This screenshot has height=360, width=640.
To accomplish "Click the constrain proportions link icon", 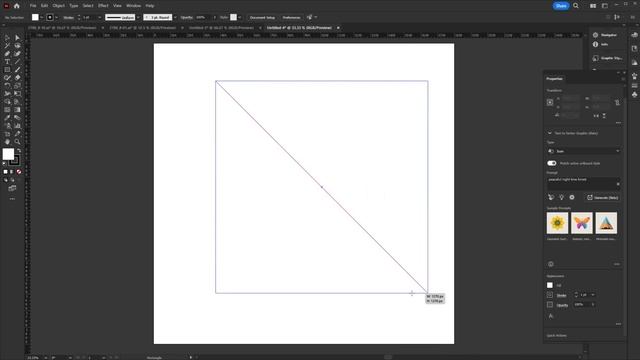I will pos(617,103).
